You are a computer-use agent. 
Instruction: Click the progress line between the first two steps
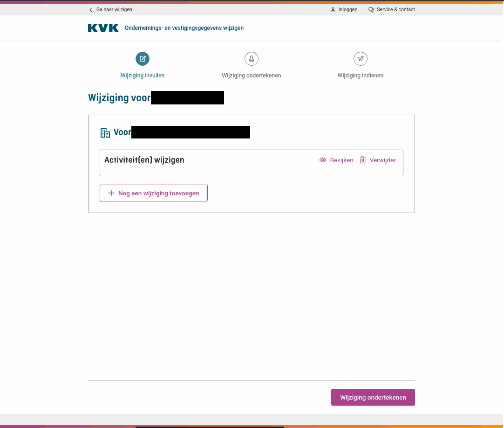pos(196,59)
